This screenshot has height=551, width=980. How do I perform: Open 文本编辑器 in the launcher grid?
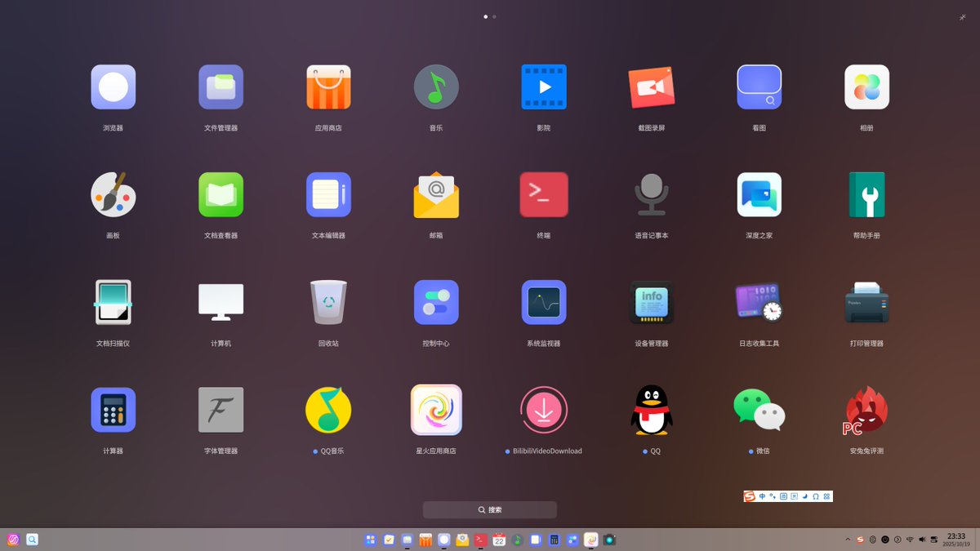tap(328, 194)
